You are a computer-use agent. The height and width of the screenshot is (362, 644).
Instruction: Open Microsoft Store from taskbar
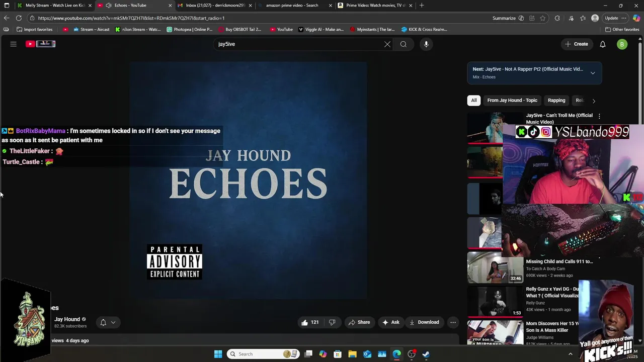338,354
